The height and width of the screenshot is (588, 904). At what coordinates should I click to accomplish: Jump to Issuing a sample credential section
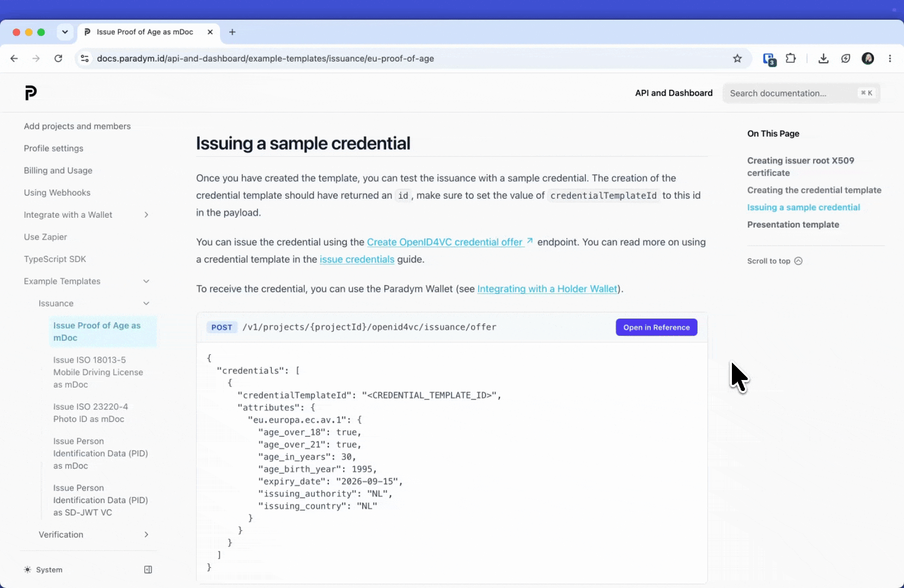click(803, 207)
